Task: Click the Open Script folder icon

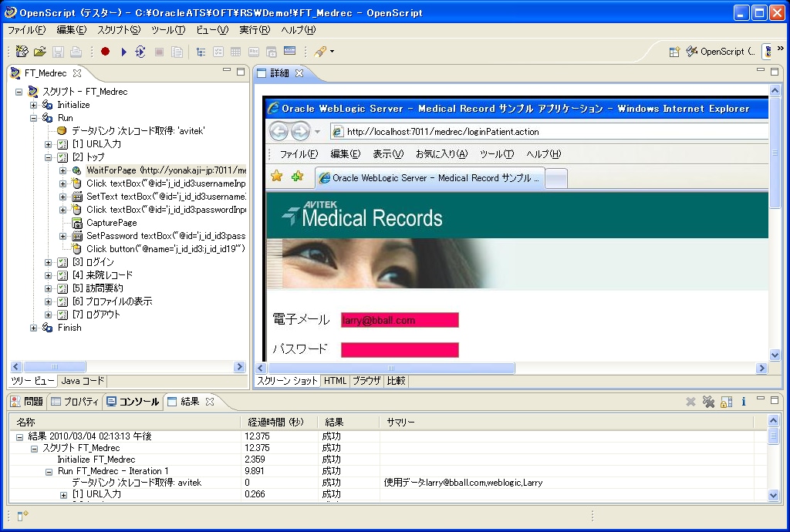Action: point(40,52)
